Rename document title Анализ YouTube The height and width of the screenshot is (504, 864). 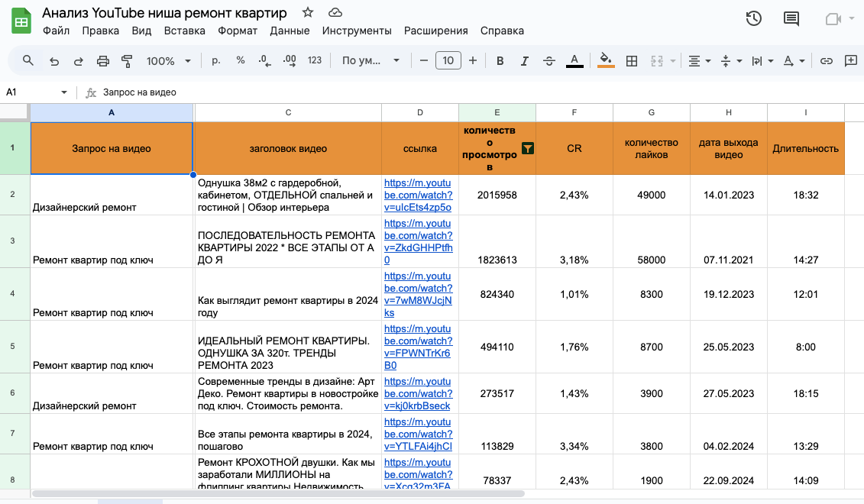click(164, 13)
